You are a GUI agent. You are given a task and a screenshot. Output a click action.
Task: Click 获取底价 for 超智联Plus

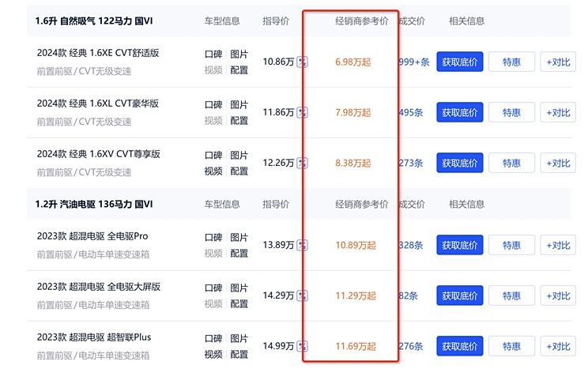click(460, 346)
